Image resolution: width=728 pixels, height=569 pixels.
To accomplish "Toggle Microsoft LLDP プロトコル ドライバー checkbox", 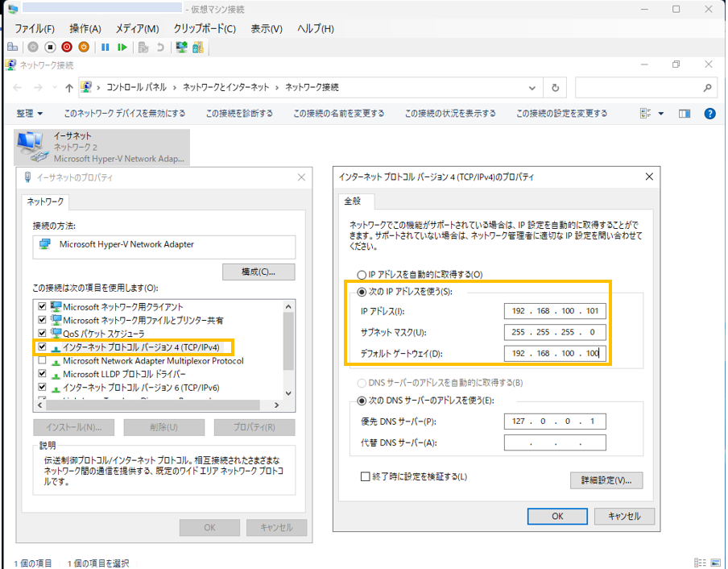I will coord(42,373).
